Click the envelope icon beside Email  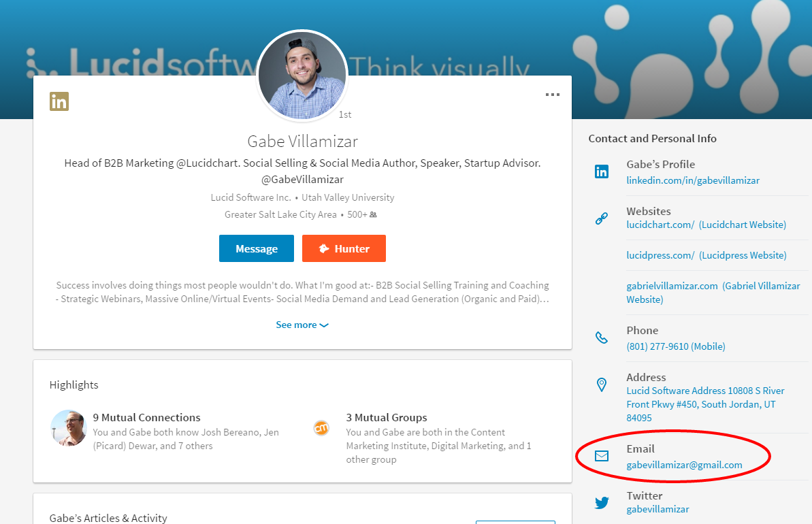pyautogui.click(x=601, y=456)
